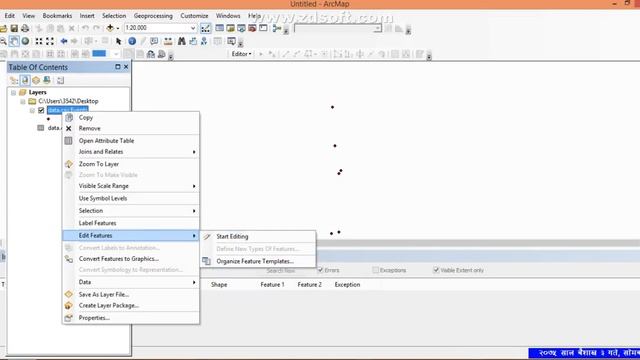The image size is (640, 360).
Task: Select the Measure ruler tool
Action: point(168,41)
